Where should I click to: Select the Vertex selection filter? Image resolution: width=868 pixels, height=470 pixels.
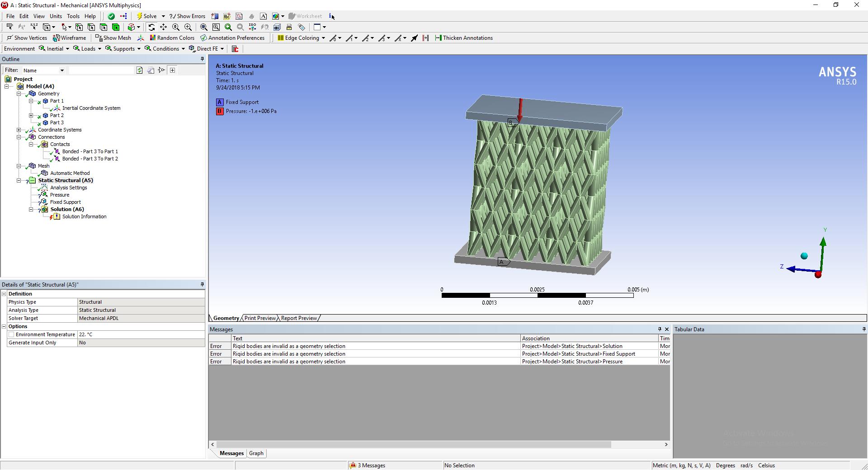pos(79,27)
